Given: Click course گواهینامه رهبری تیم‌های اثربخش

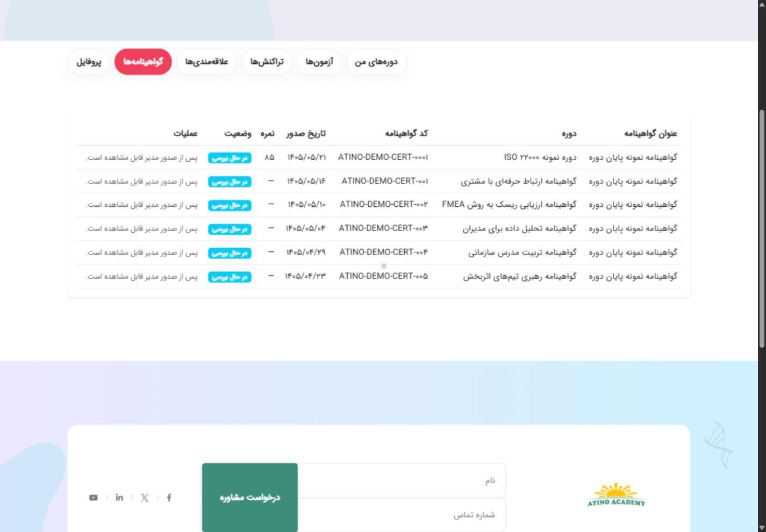Looking at the screenshot, I should pos(520,276).
